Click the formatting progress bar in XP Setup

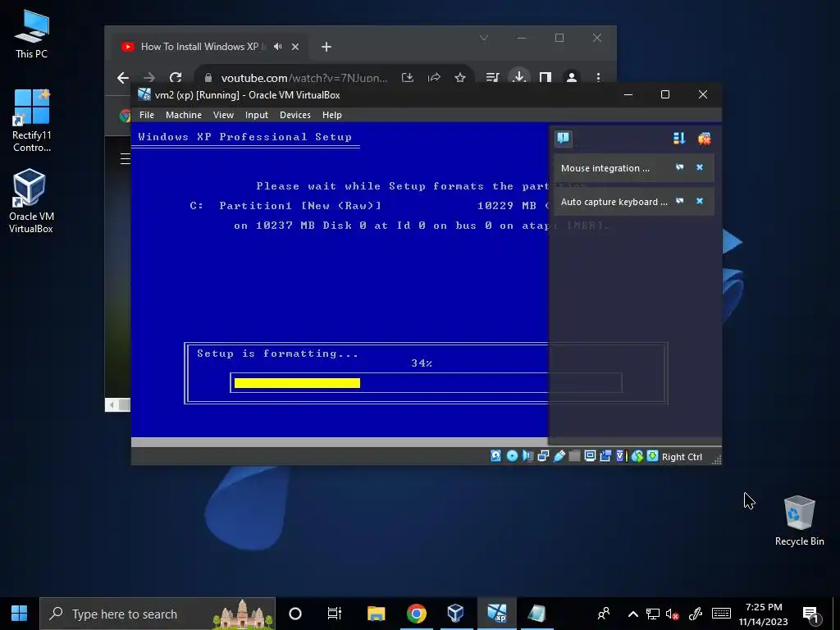[426, 382]
